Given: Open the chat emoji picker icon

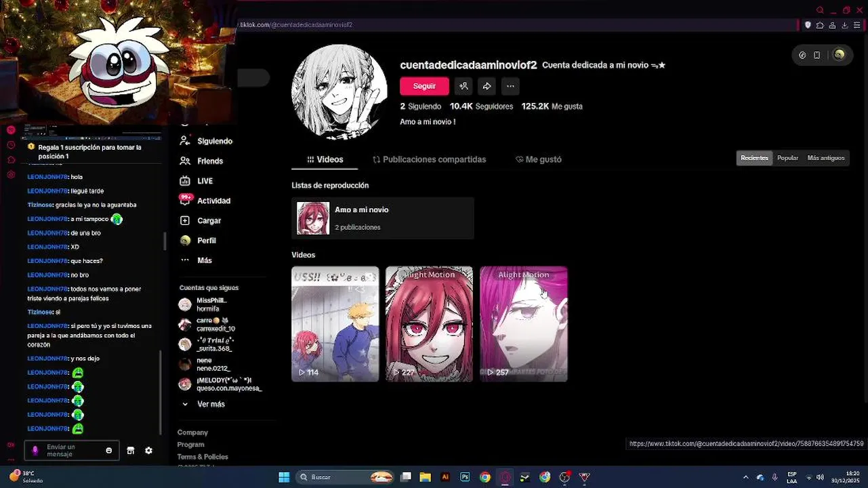Looking at the screenshot, I should [109, 451].
